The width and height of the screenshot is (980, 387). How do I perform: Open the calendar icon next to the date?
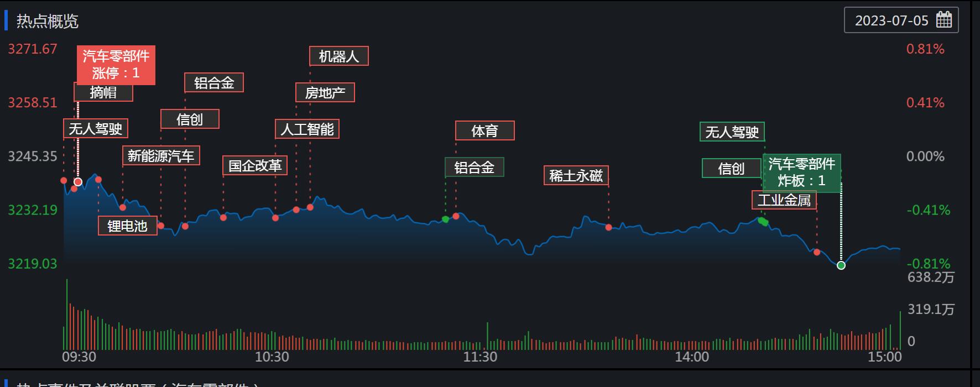click(x=944, y=20)
